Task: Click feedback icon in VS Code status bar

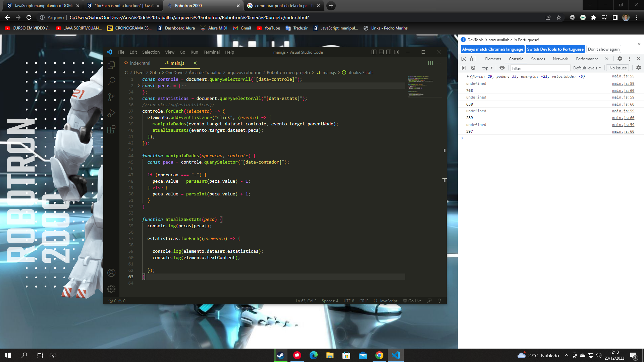Action: tap(429, 301)
